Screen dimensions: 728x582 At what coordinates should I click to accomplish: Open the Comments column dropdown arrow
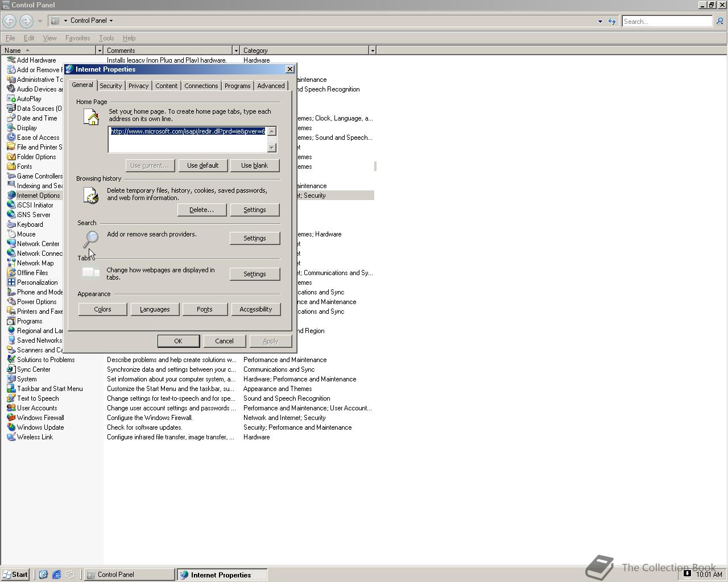[235, 51]
